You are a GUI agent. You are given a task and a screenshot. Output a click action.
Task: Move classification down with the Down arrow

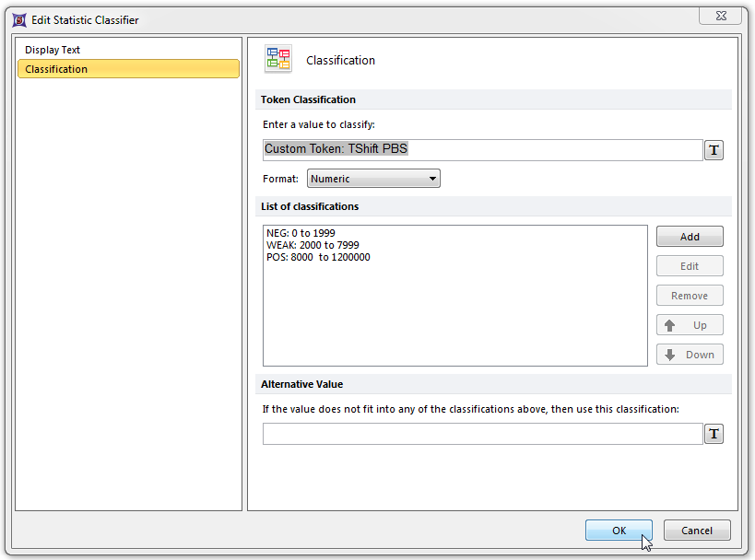(x=690, y=355)
